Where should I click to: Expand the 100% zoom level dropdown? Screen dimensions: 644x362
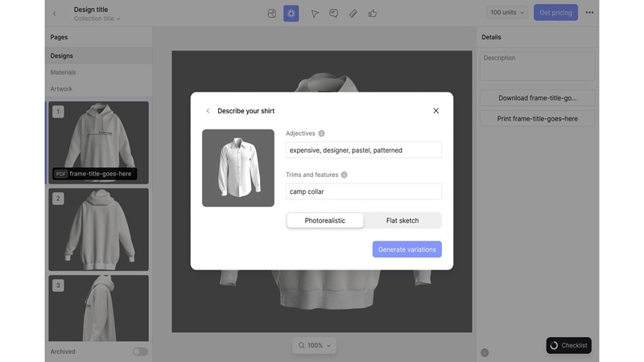(x=314, y=345)
